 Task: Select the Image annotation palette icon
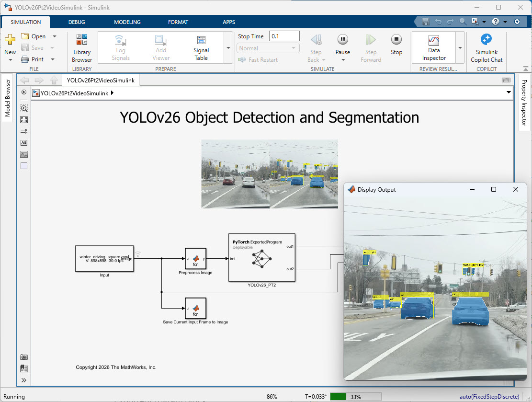coord(24,154)
